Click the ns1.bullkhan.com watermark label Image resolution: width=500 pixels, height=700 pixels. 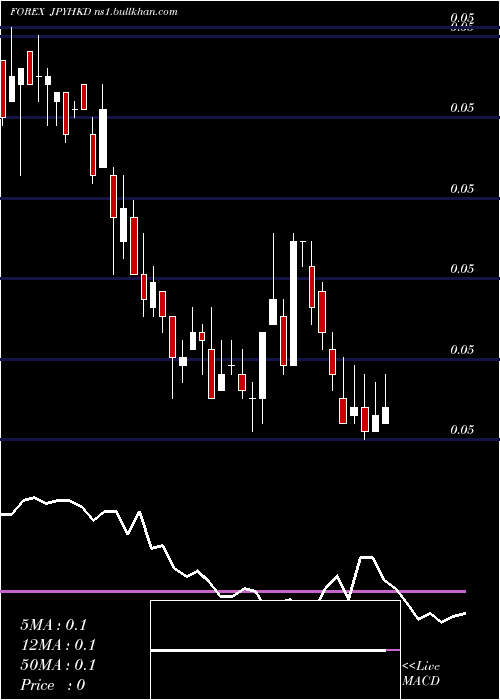[x=136, y=12]
